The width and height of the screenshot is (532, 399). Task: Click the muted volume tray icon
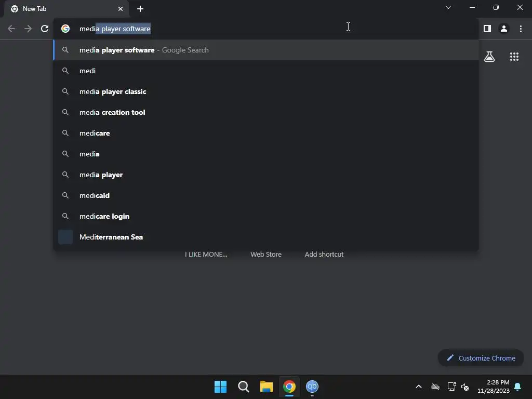point(465,387)
